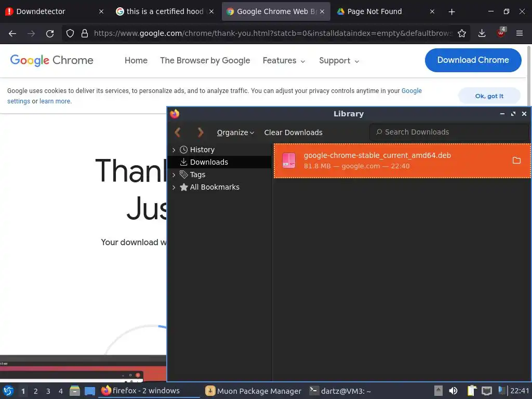Click the 22:41 clock in taskbar

520,391
